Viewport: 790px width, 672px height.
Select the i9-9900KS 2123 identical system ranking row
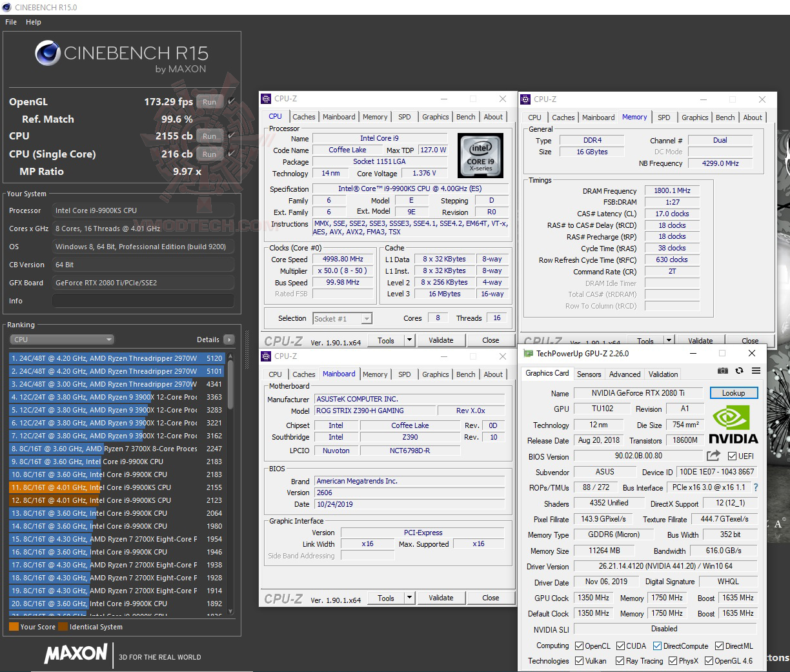point(117,500)
